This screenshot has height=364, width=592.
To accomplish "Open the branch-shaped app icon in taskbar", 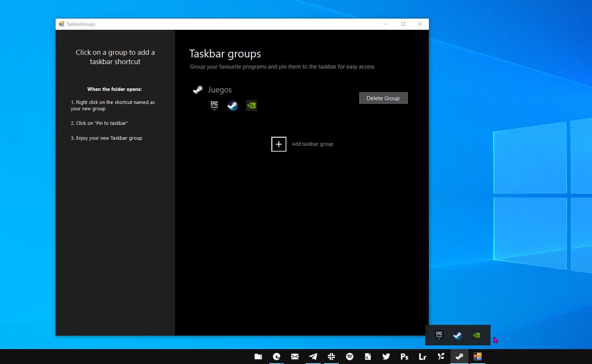I will point(441,357).
